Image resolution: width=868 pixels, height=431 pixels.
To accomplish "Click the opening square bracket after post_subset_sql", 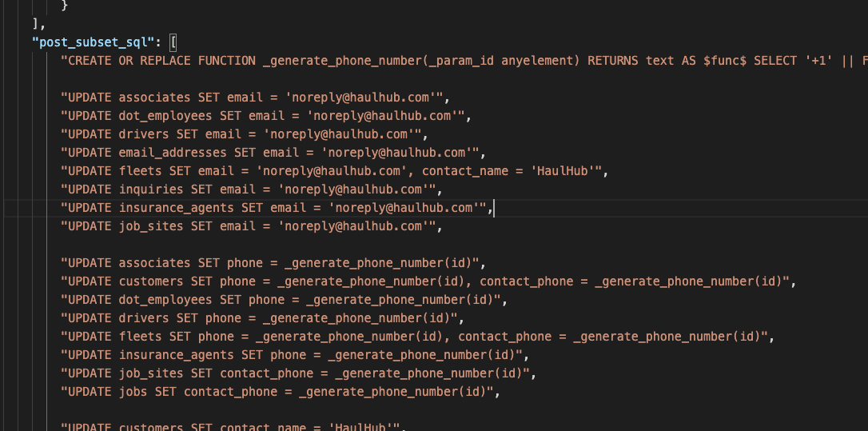I will pyautogui.click(x=173, y=42).
